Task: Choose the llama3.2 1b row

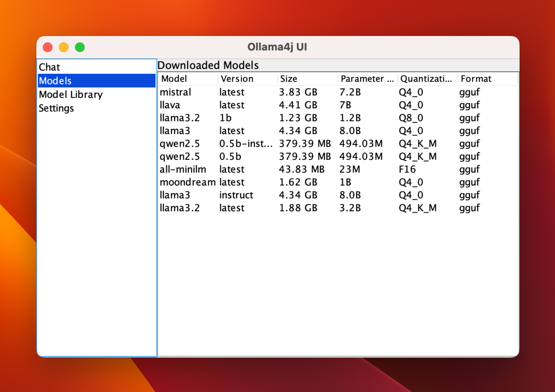Action: (x=180, y=118)
